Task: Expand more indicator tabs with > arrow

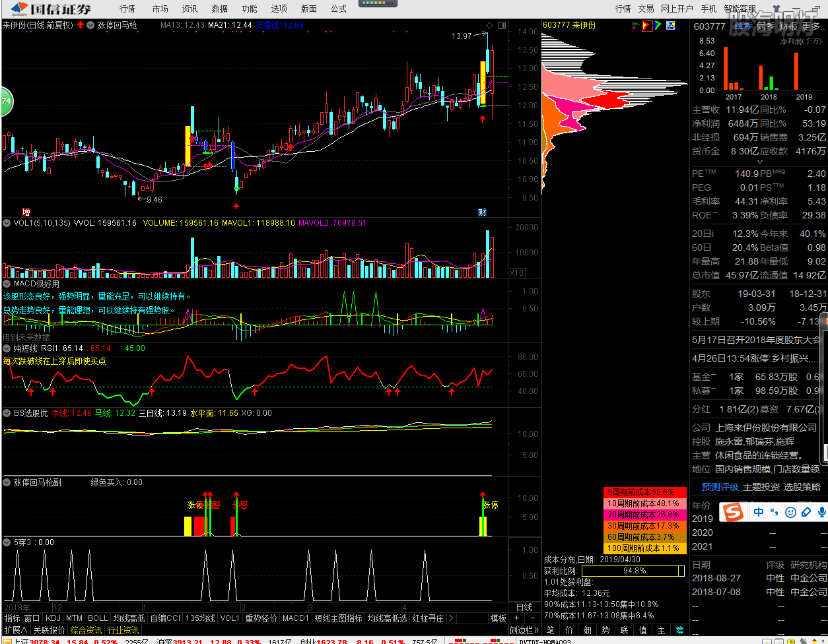Action: (x=451, y=618)
